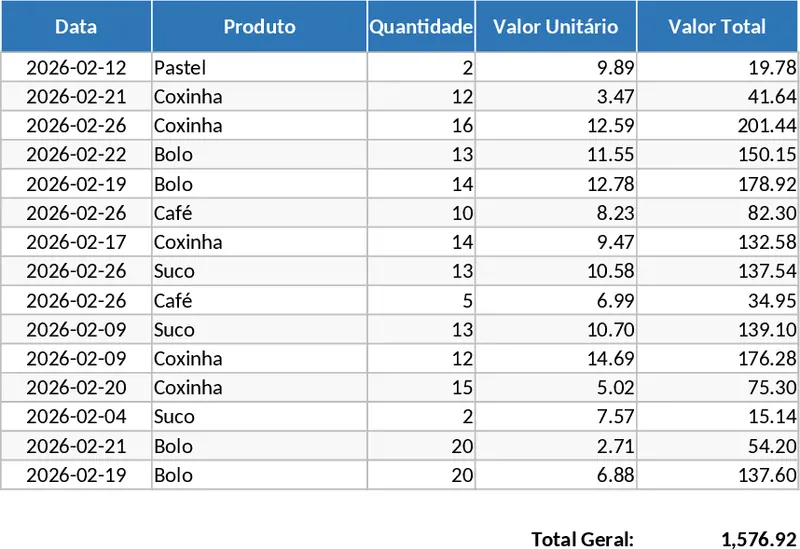800x549 pixels.
Task: Select the Valor Unitário header cell
Action: (556, 27)
